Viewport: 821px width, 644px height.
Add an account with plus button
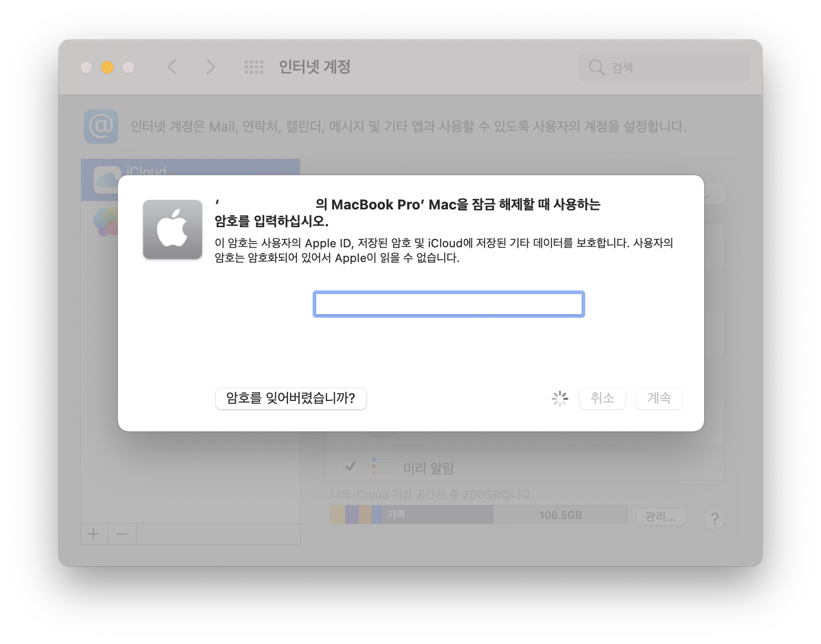94,534
